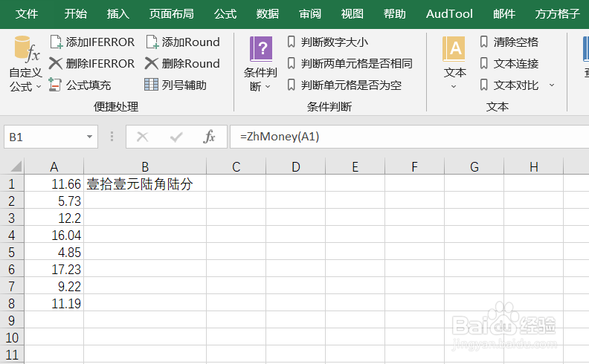
Task: Select cell containing 17.23
Action: coord(54,269)
